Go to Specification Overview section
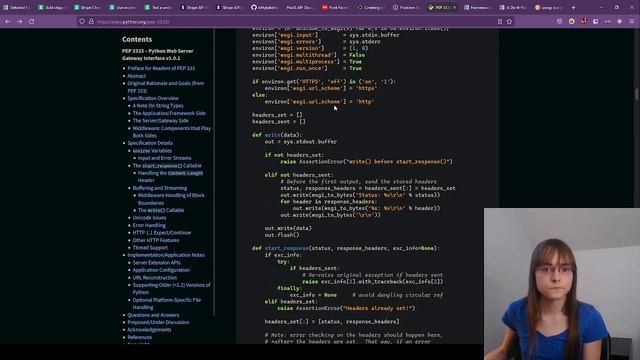The width and height of the screenshot is (640, 360). click(153, 98)
